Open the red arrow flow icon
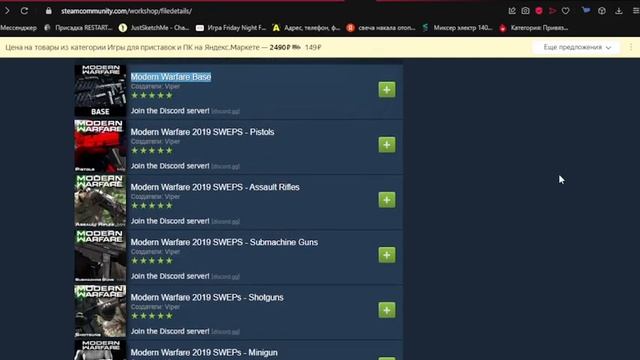The height and width of the screenshot is (360, 640). (552, 11)
